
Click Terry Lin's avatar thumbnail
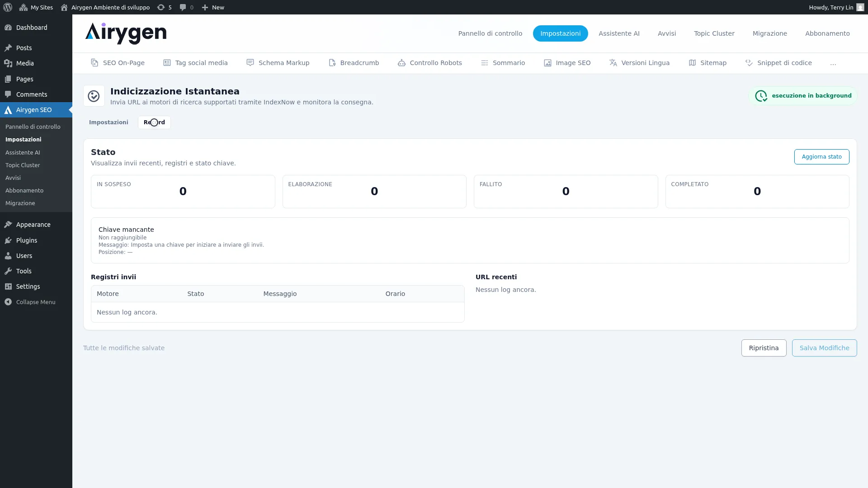click(x=860, y=7)
